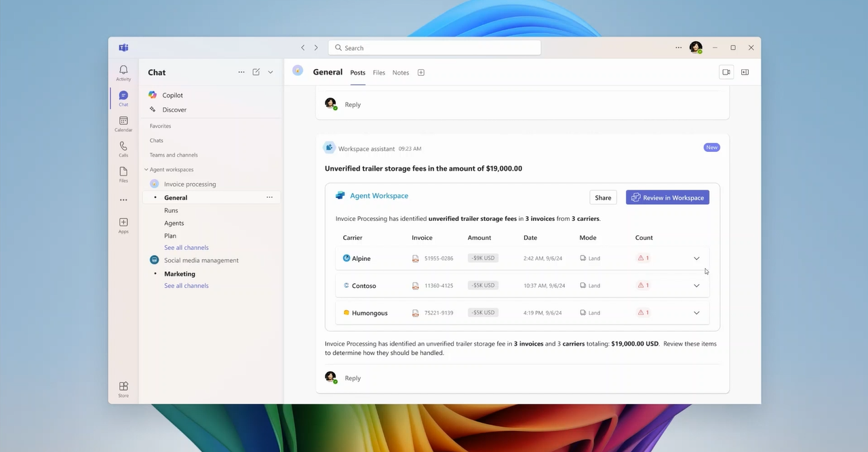Open the Activity bell icon
The width and height of the screenshot is (868, 452).
[123, 70]
